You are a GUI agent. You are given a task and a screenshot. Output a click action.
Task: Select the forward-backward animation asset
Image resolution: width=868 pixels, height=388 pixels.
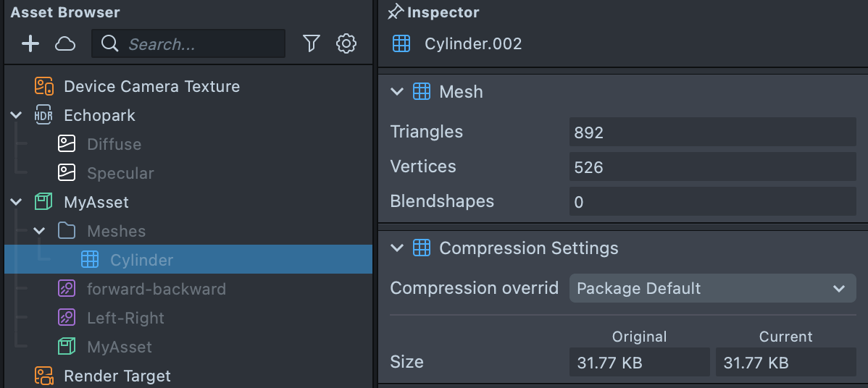click(x=156, y=289)
